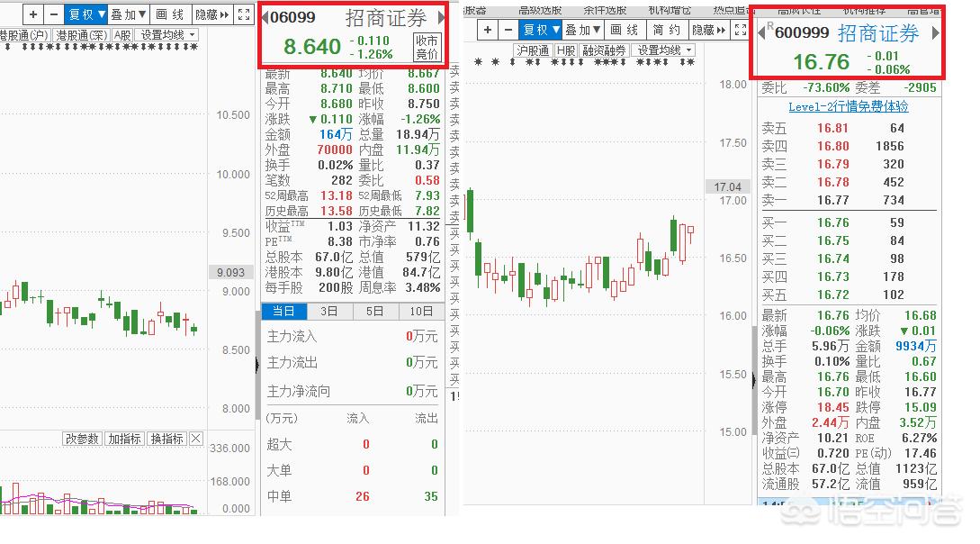Zoom in with + icon on right chart toolbar
Screen dimensions: 980x544
(487, 30)
